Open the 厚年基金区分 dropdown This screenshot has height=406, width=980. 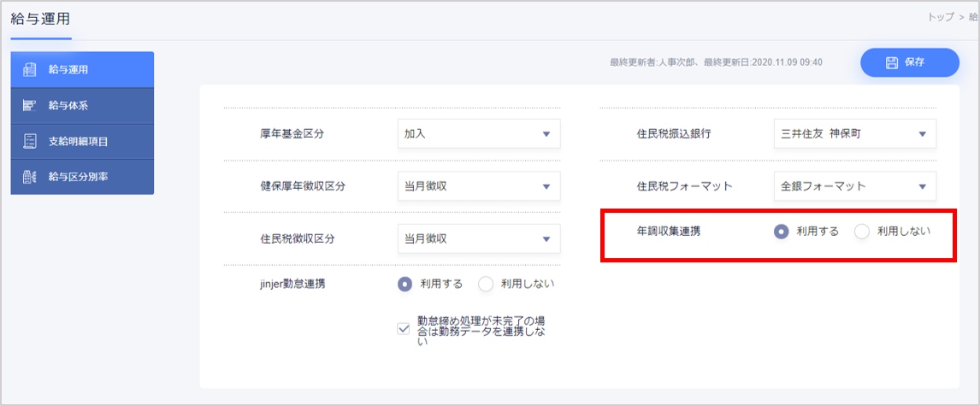pyautogui.click(x=478, y=134)
